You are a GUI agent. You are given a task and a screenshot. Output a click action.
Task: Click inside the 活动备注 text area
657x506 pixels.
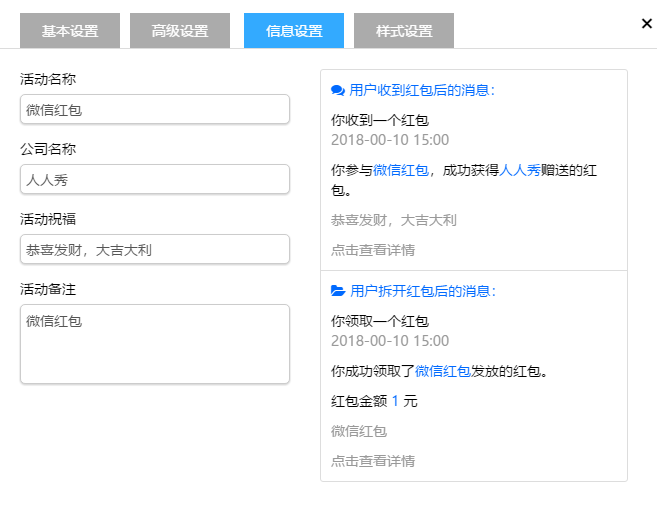coord(155,344)
